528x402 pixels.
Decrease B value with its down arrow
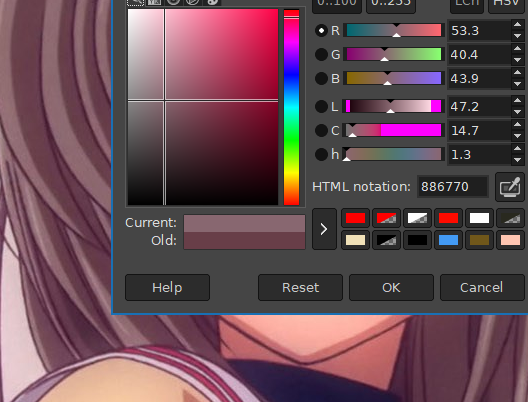[x=518, y=84]
